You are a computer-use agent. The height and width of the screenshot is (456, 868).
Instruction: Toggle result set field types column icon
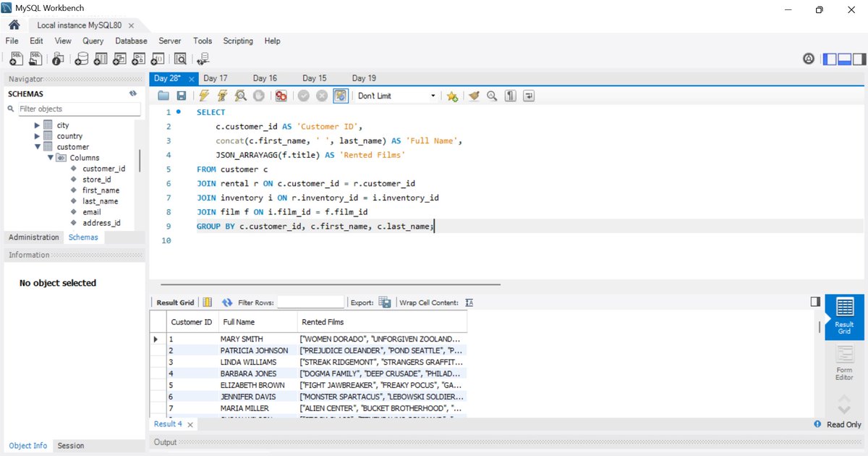tap(208, 303)
